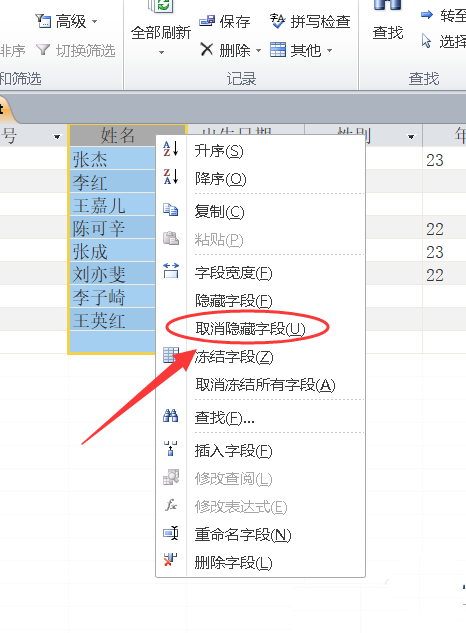Click the large Find binoculars ribbon icon

(x=387, y=5)
